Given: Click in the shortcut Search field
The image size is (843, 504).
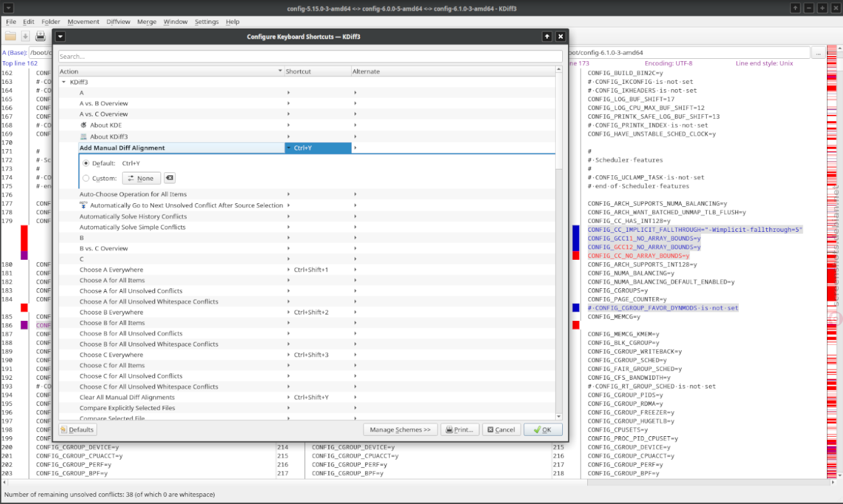Looking at the screenshot, I should click(310, 56).
